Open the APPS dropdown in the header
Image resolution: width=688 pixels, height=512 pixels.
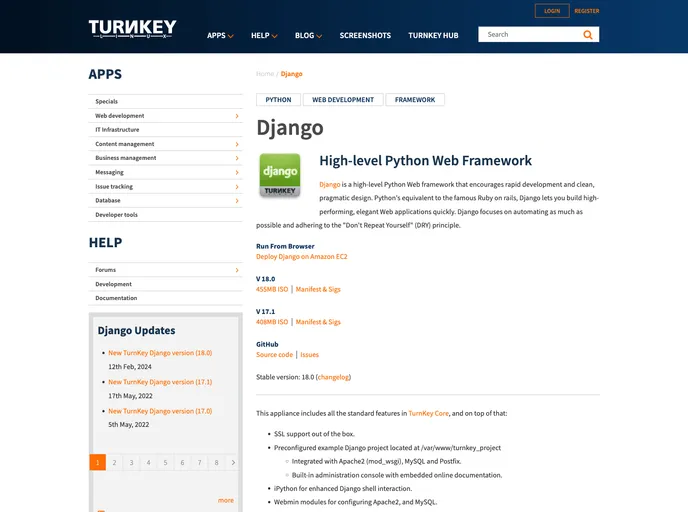pos(220,36)
